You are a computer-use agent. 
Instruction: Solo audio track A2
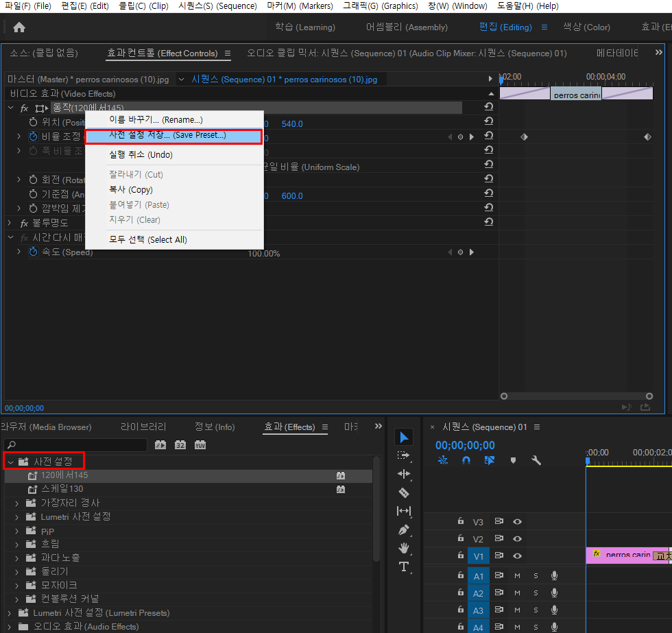coord(536,593)
